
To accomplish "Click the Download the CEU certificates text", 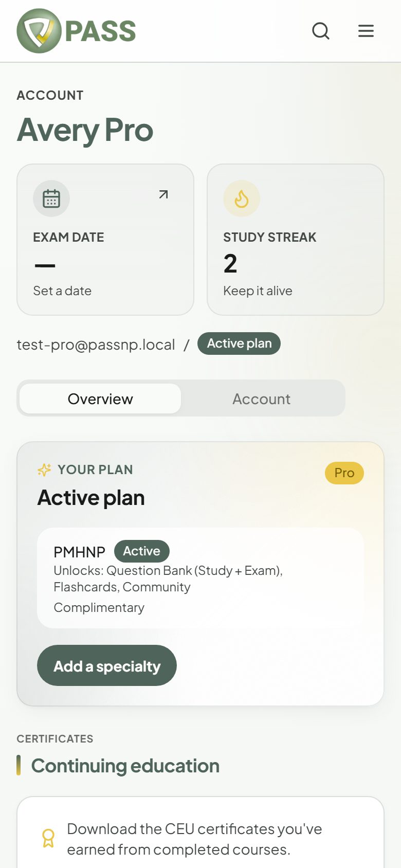I will [194, 839].
